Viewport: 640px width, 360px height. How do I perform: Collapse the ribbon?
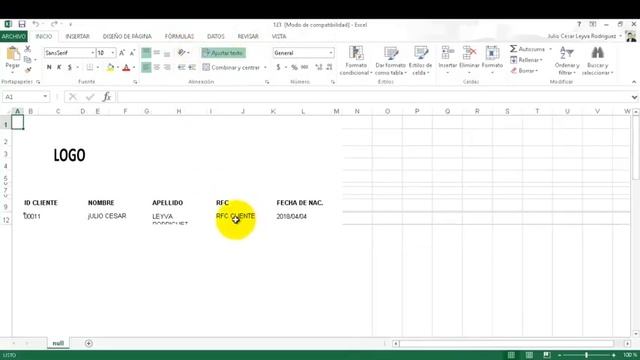[x=634, y=82]
